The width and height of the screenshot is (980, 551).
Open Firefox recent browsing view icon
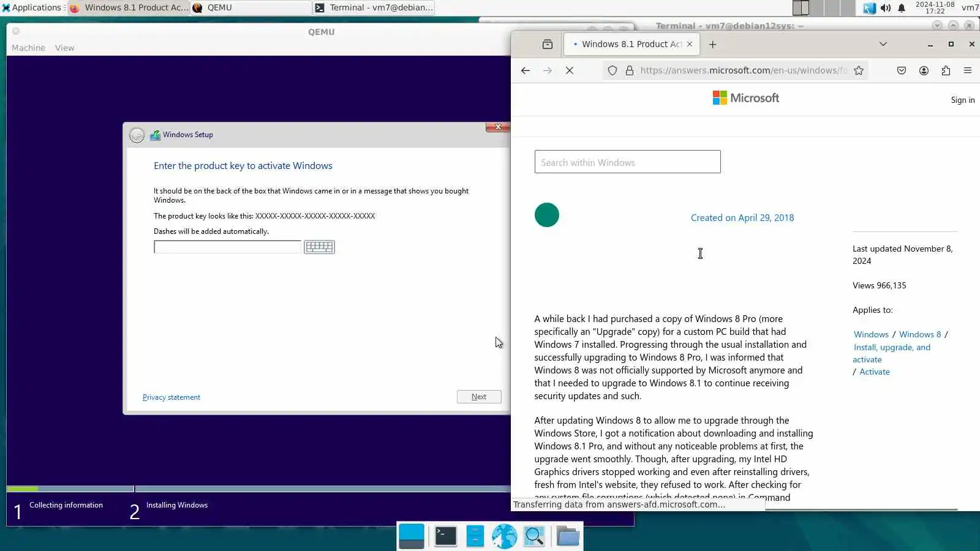tap(548, 44)
